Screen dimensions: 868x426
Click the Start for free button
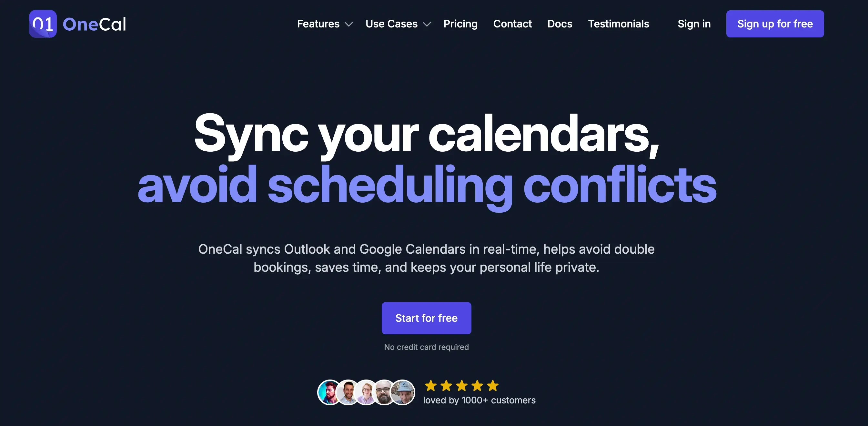pyautogui.click(x=426, y=318)
